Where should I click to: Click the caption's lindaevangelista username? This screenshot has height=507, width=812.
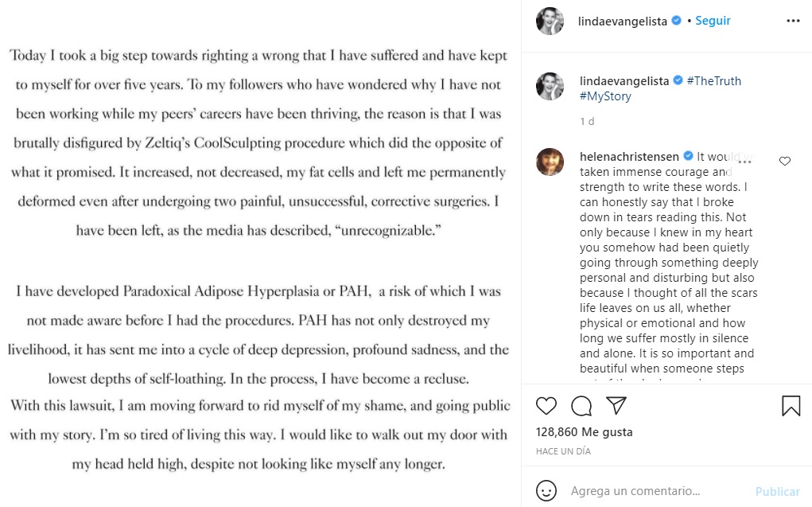pos(624,80)
